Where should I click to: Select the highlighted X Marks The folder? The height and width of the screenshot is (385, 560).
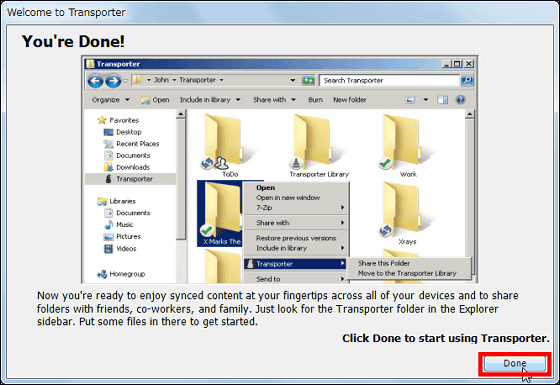[219, 214]
